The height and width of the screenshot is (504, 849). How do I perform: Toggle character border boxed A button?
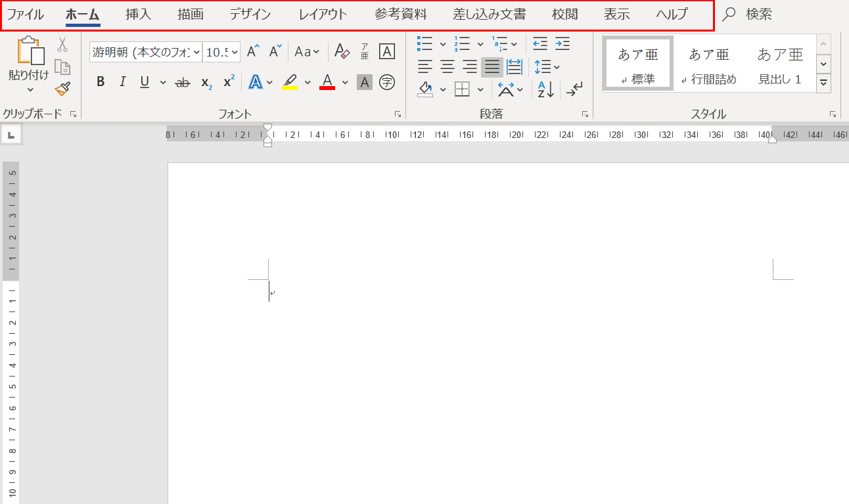point(387,51)
